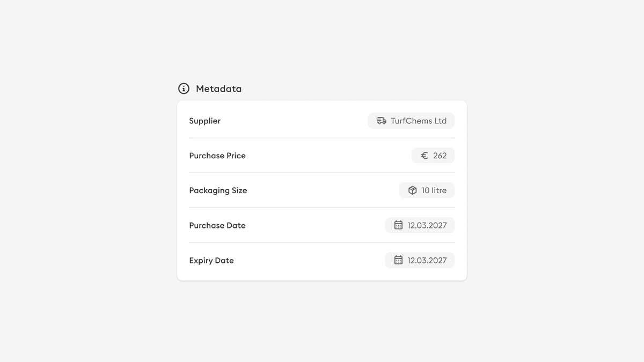Click the Packaging Size label text
This screenshot has height=362, width=644.
pyautogui.click(x=218, y=190)
